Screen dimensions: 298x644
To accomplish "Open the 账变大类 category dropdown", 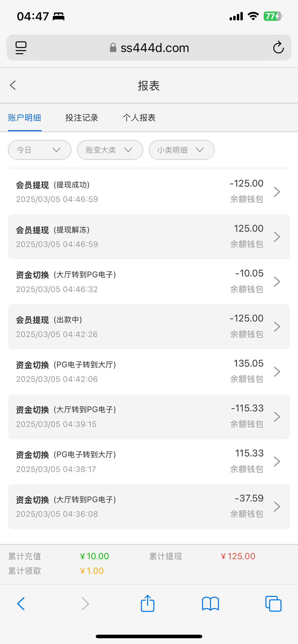I will pyautogui.click(x=110, y=150).
